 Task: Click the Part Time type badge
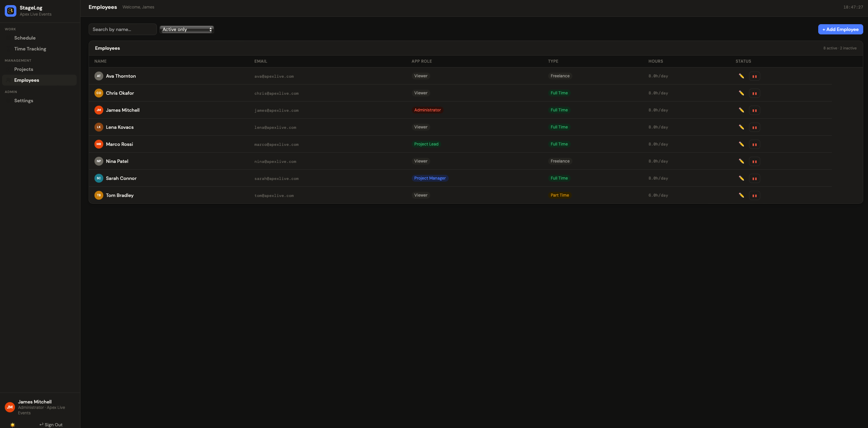(x=560, y=195)
